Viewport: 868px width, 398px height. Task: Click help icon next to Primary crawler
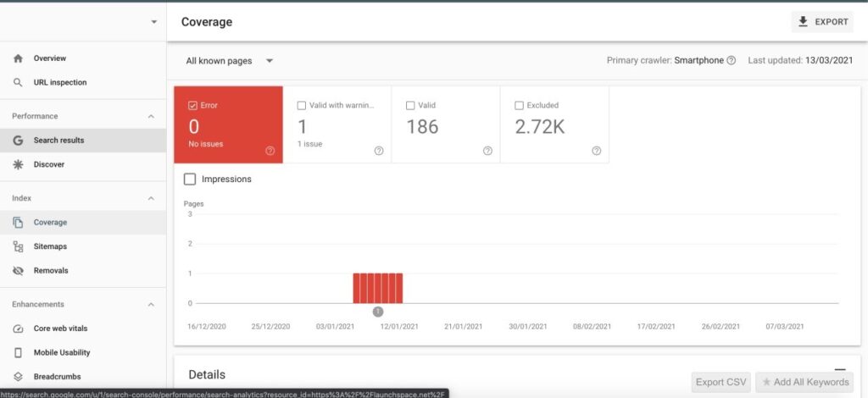[x=731, y=61]
